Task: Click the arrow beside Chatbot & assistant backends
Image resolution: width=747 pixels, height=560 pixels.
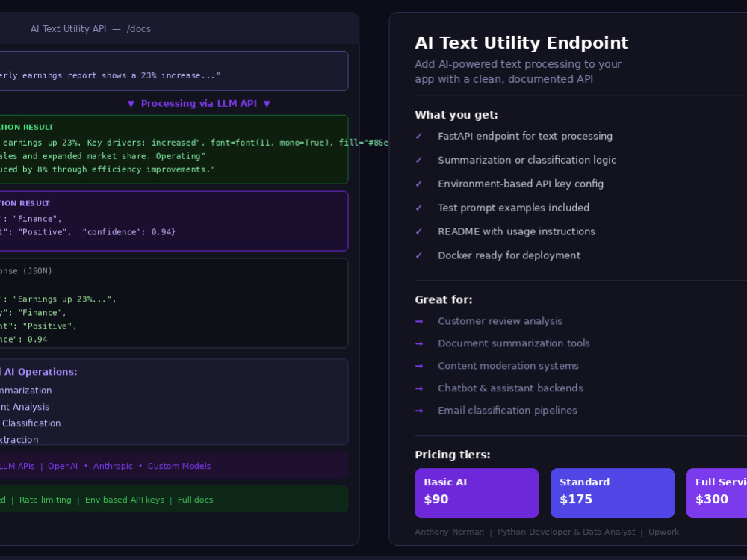Action: 419,388
